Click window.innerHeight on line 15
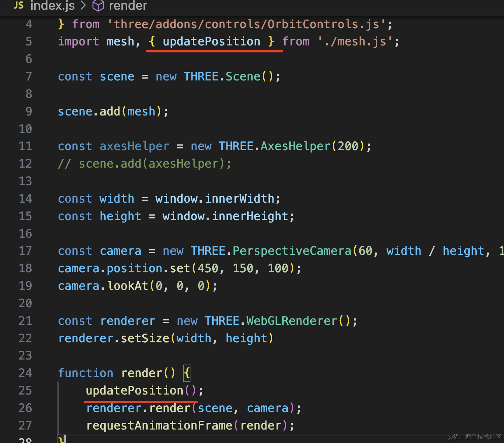 225,216
